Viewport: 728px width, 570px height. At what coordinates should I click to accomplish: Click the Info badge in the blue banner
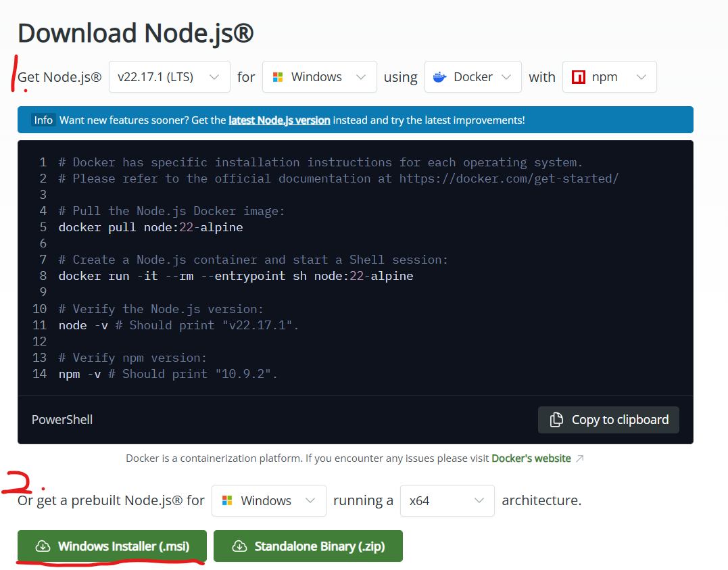(43, 120)
